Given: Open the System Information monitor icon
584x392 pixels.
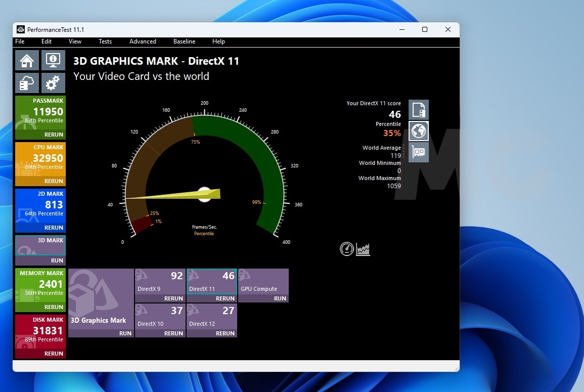Looking at the screenshot, I should (53, 60).
